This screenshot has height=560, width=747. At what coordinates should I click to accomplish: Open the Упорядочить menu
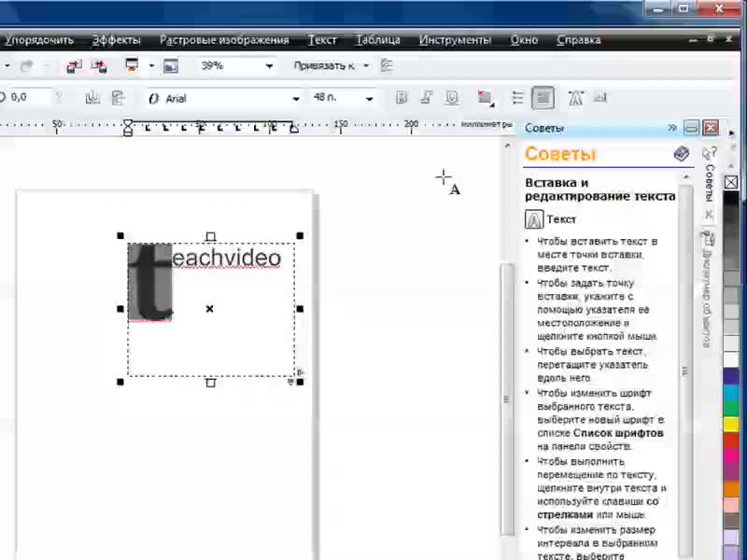(39, 40)
